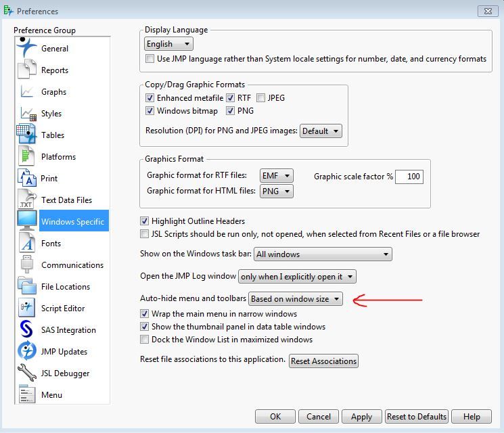
Task: Click the Script Editor icon
Action: pos(26,307)
